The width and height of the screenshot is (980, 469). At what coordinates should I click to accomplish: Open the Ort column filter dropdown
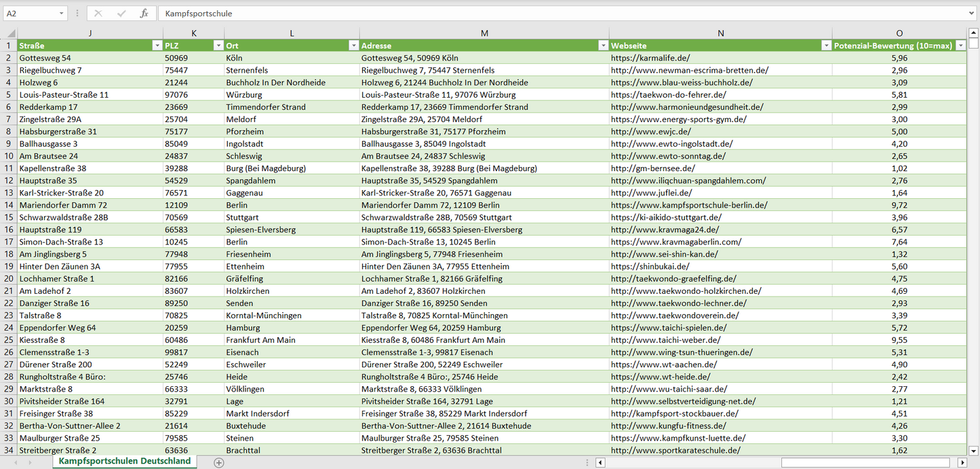[353, 45]
